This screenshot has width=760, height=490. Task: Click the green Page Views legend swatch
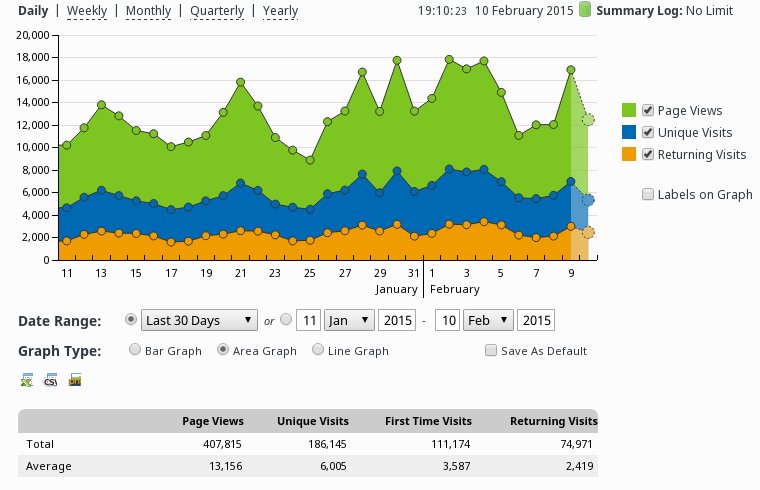629,110
